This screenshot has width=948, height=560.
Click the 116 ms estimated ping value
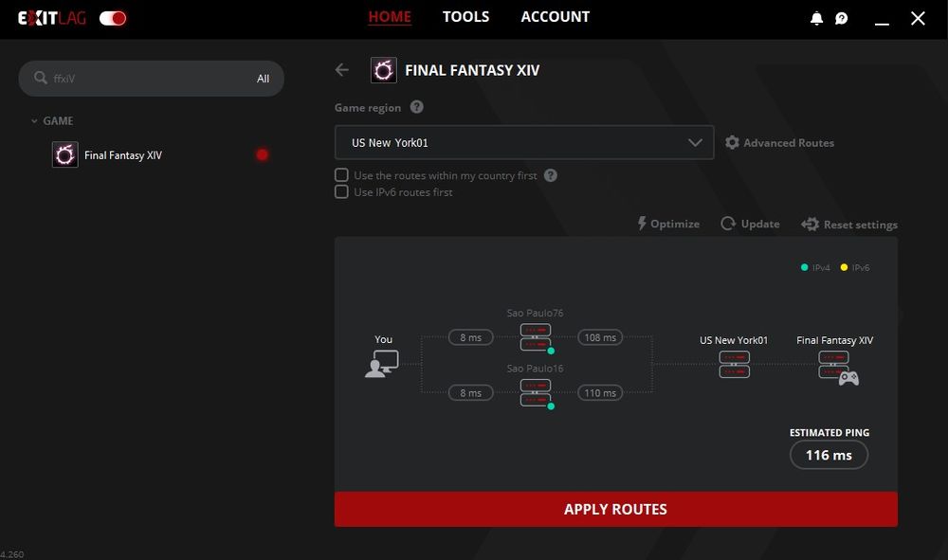829,455
